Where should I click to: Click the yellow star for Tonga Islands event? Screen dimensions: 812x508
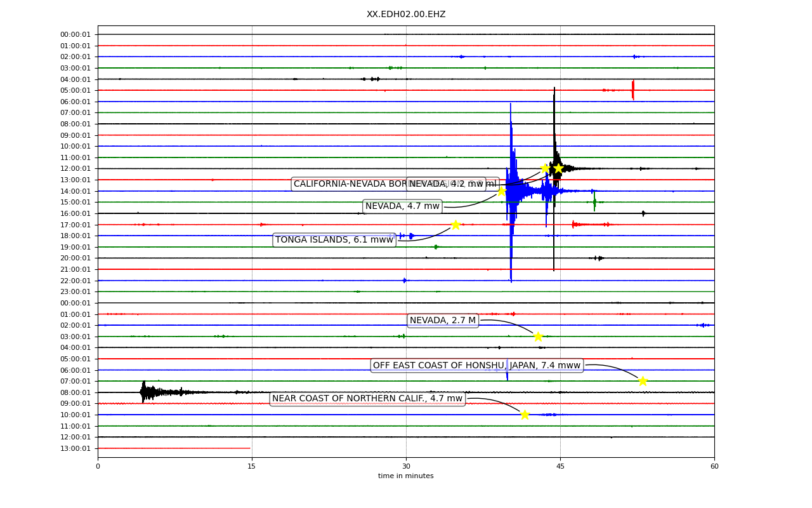[455, 225]
